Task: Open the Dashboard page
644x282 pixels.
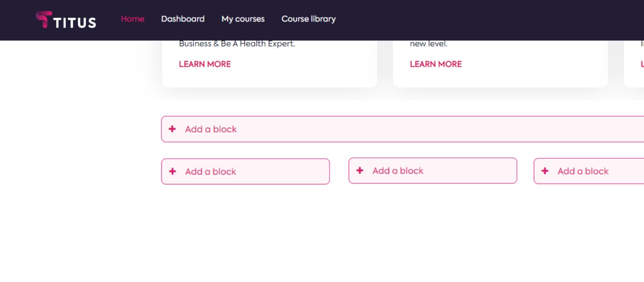Action: [x=182, y=19]
